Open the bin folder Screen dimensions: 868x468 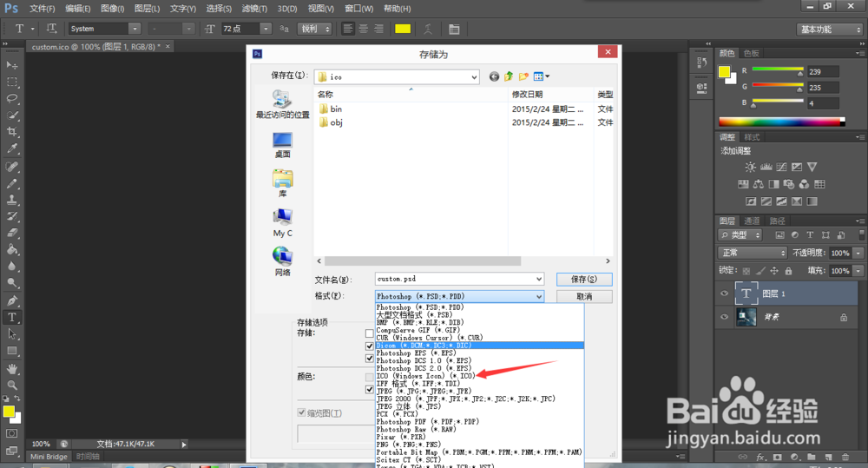(x=331, y=109)
